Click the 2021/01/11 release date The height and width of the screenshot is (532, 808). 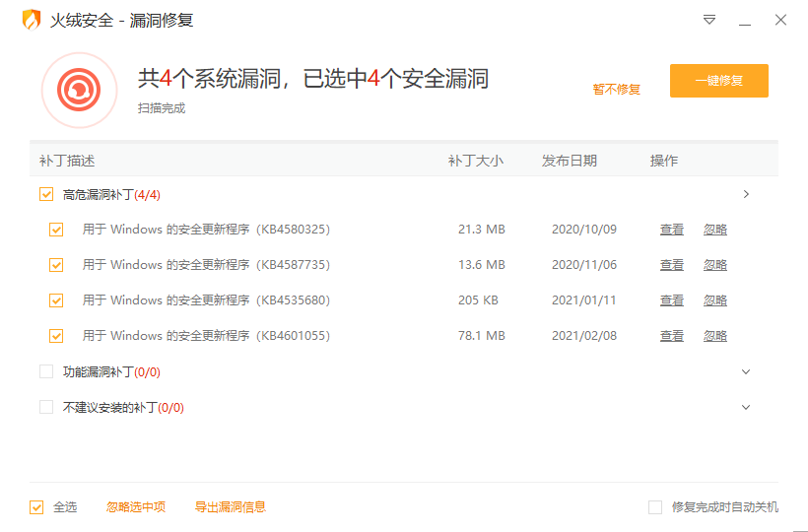[x=584, y=300]
